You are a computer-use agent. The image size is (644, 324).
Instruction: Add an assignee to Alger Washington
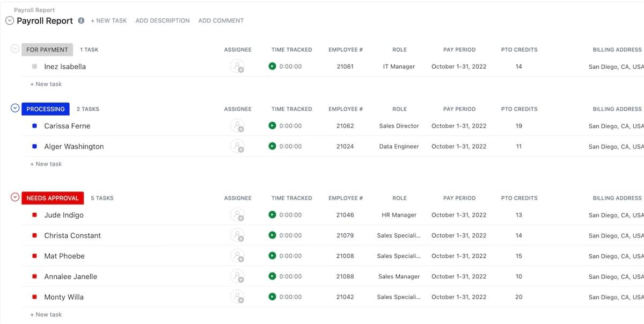237,146
